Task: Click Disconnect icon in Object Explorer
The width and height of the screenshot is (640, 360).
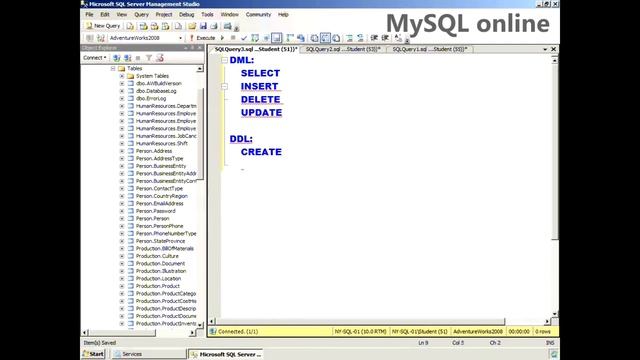Action: [128, 58]
